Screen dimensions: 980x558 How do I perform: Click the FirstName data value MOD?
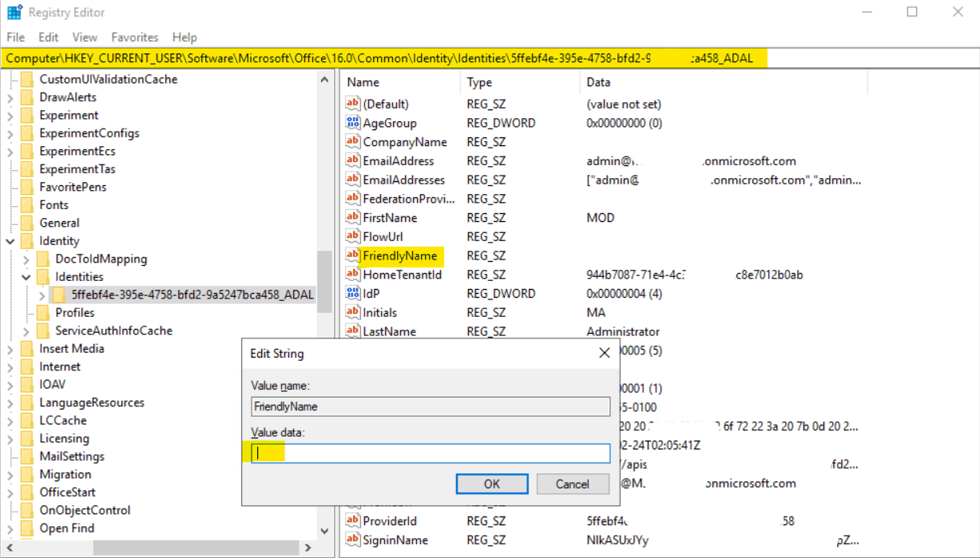pos(601,218)
